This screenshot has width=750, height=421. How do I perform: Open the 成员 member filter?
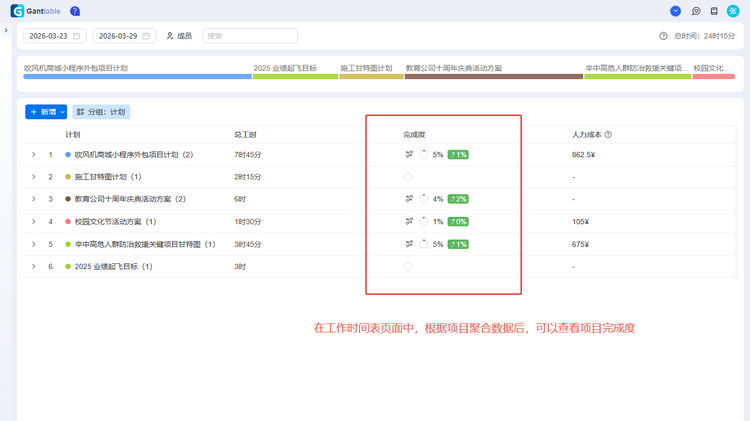(179, 36)
